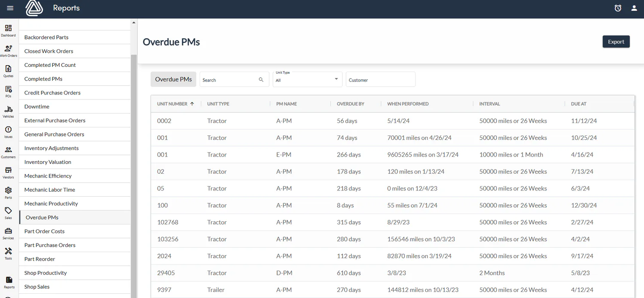This screenshot has width=644, height=298.
Task: Open the user account profile icon
Action: click(x=634, y=8)
